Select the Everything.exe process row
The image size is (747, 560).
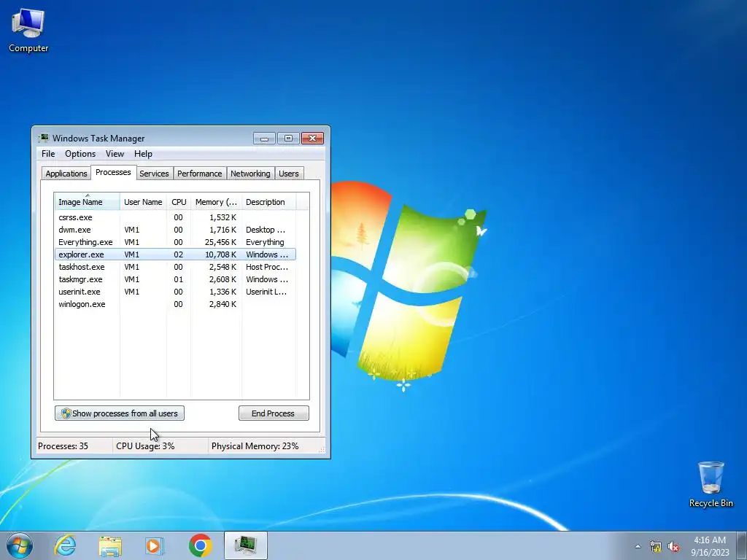tap(175, 242)
